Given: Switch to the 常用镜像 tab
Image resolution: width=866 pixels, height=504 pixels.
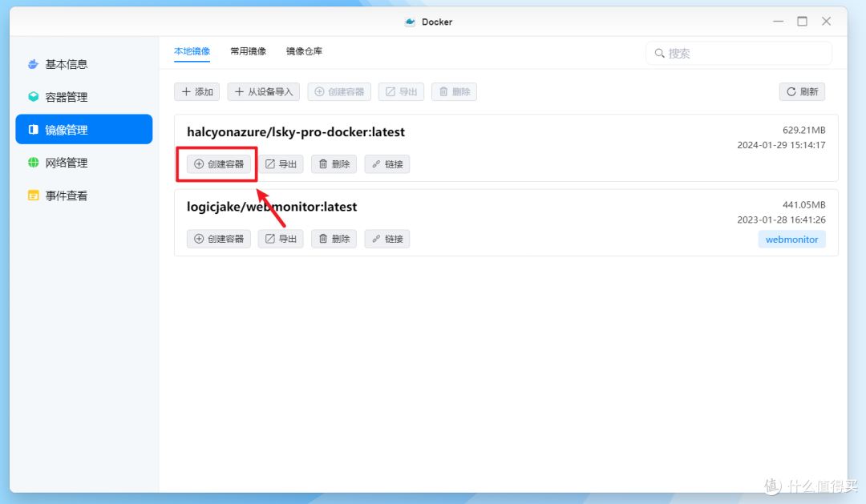Looking at the screenshot, I should point(248,51).
